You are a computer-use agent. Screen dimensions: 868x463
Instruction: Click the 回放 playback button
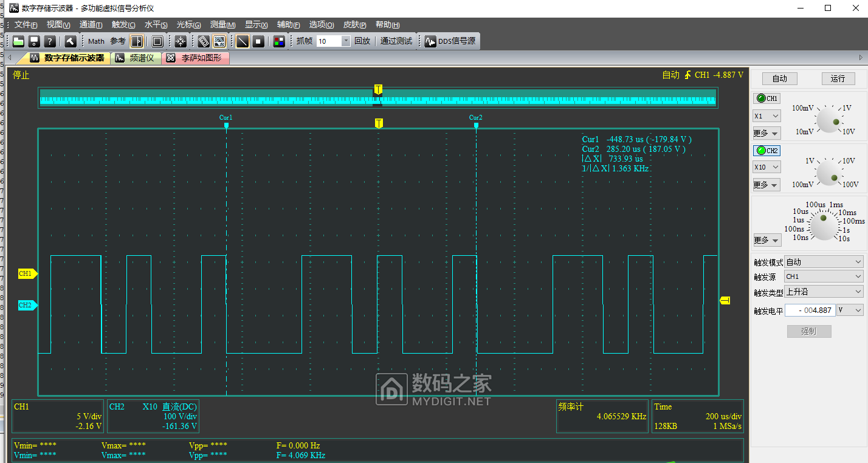point(362,41)
